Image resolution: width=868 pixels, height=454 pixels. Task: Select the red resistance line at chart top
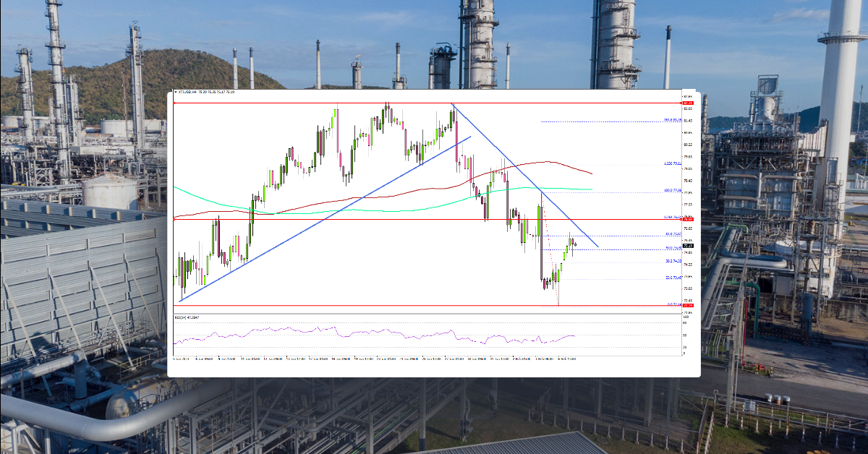click(x=398, y=103)
